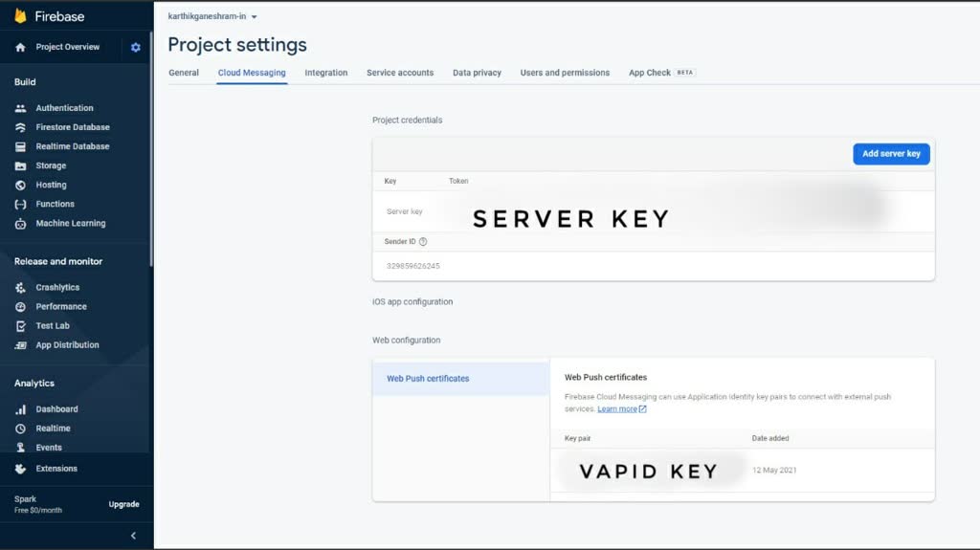The width and height of the screenshot is (980, 550).
Task: Select the Cloud Messaging tab
Action: click(252, 73)
